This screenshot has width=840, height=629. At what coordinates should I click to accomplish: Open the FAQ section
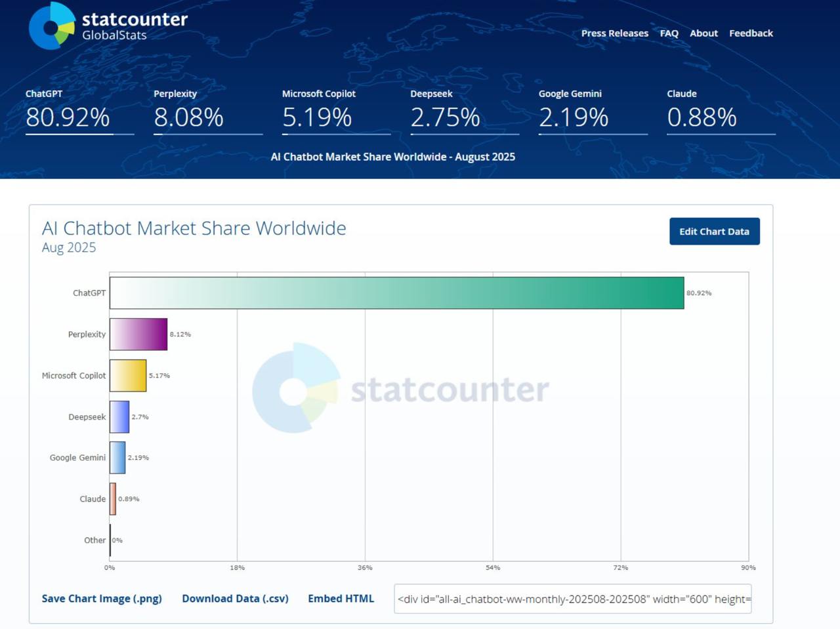tap(669, 33)
